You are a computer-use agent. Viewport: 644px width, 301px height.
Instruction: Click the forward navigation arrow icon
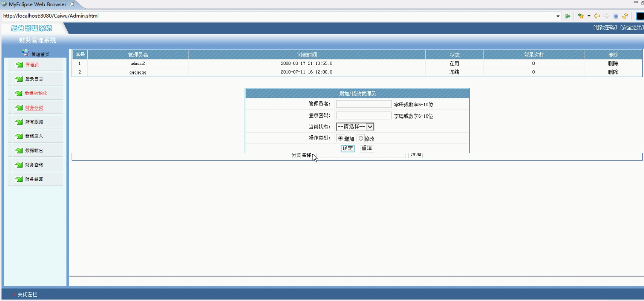click(606, 16)
